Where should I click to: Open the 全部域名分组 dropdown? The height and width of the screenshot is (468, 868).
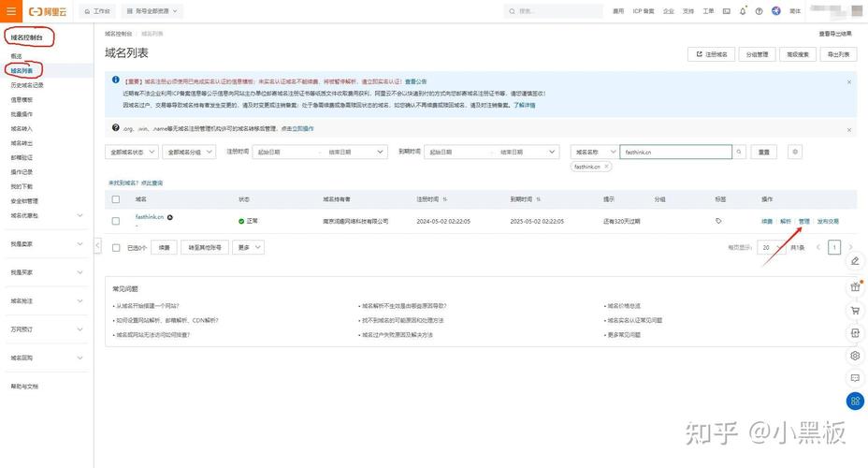(x=189, y=152)
